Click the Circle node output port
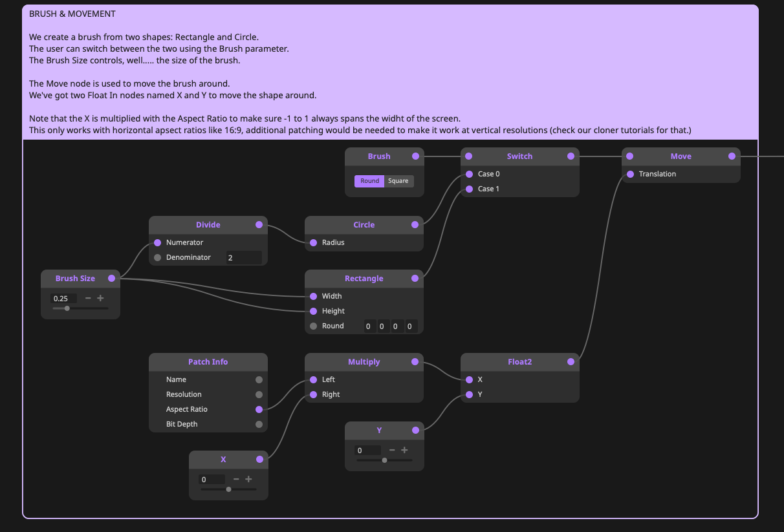Screen dimensions: 784x532 click(x=415, y=225)
